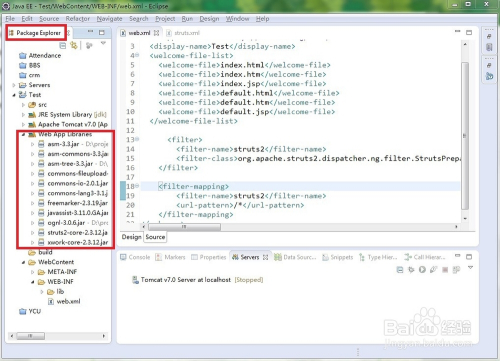Click publish to server icon
This screenshot has width=500, height=361.
456,270
